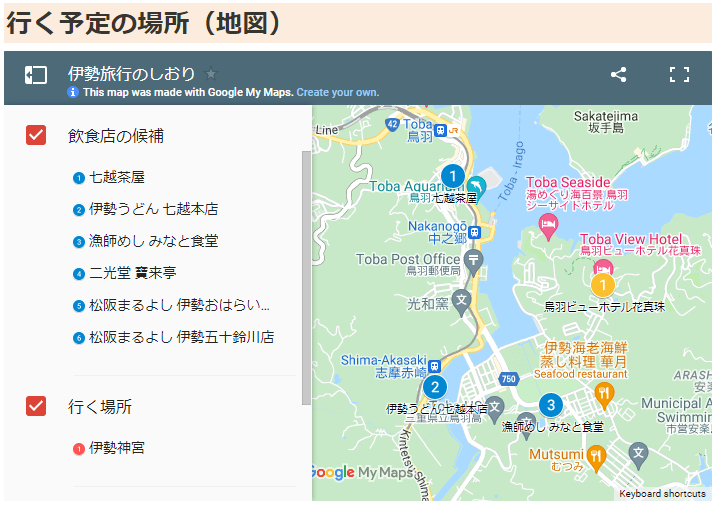Click the Toba Post Office label
The image size is (717, 507).
tap(408, 265)
